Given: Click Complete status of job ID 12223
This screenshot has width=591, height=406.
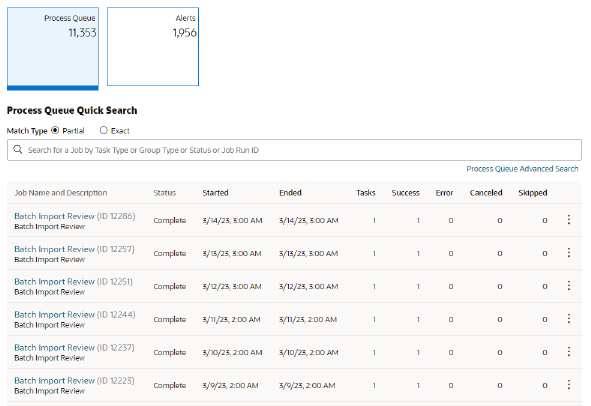Looking at the screenshot, I should click(170, 385).
